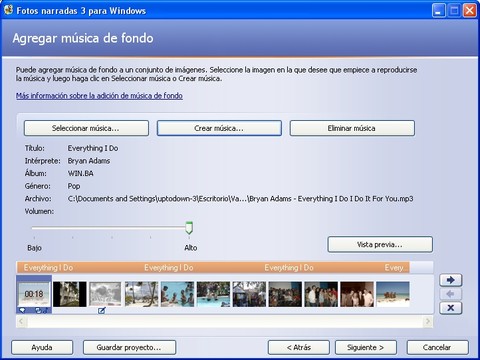Click the Crear música button

pyautogui.click(x=219, y=128)
